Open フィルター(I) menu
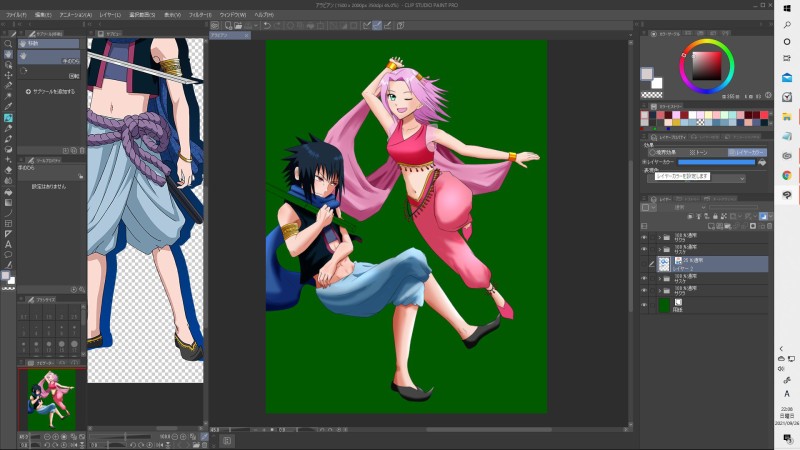 [x=200, y=15]
